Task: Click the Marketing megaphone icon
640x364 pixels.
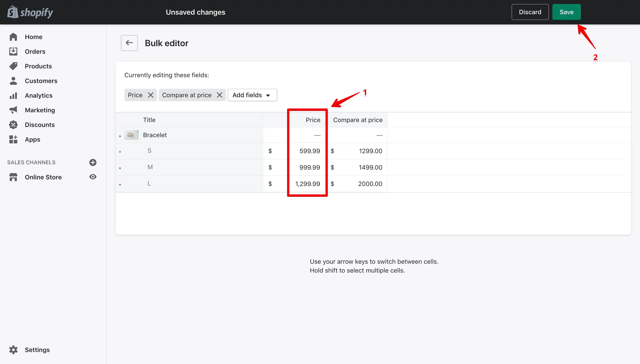Action: (x=13, y=110)
